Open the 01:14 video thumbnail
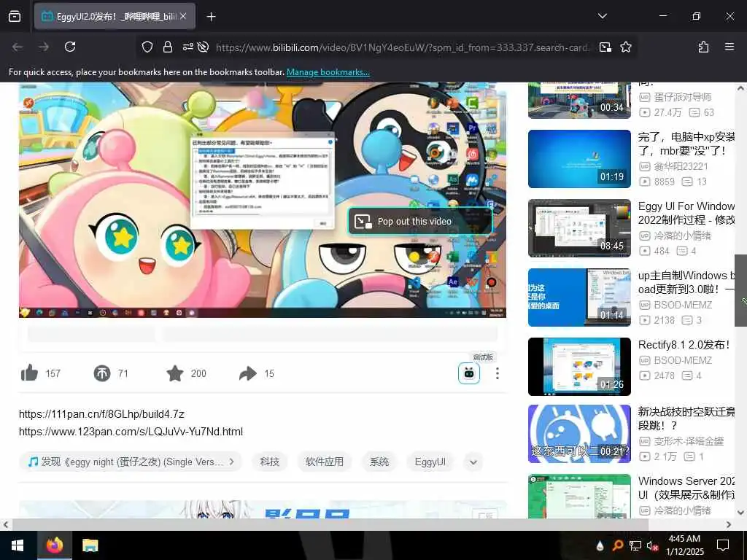 point(579,297)
